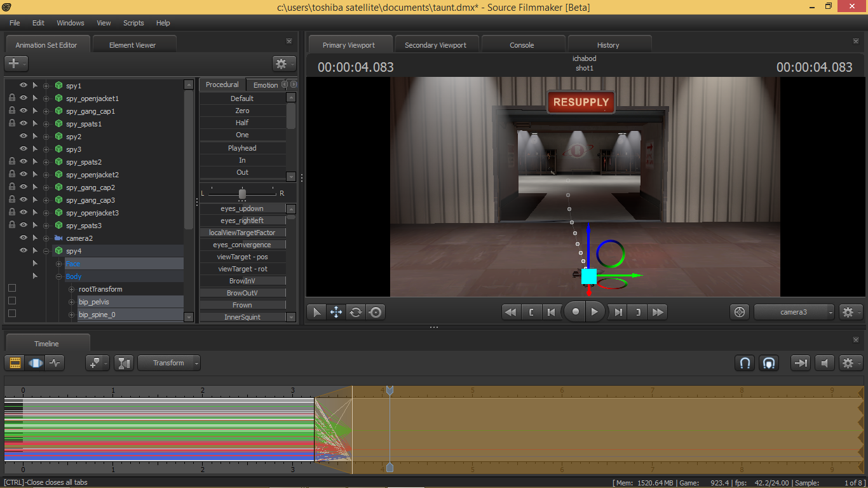Apply the Playhead procedural preset
The image size is (868, 488).
(x=242, y=148)
